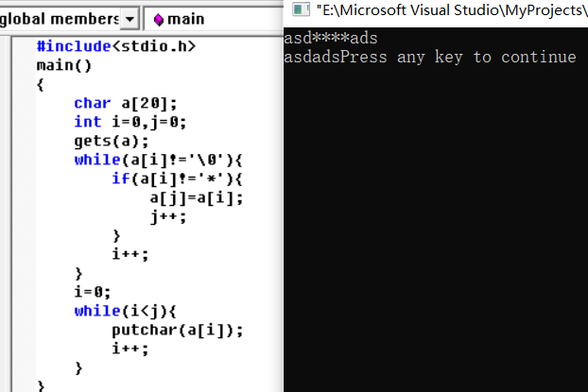This screenshot has width=588, height=392.
Task: Click the #include<stdio.h> code line
Action: coord(116,46)
